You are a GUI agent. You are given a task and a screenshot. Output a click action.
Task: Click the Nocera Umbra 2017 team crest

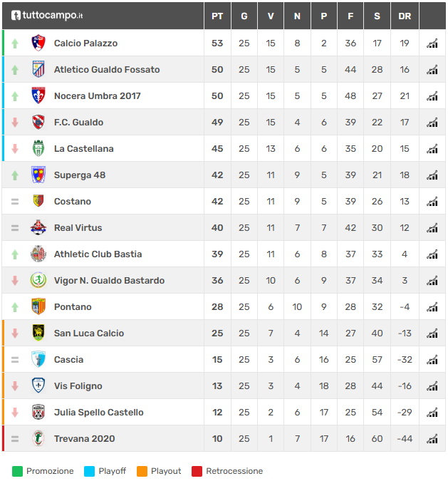point(38,96)
